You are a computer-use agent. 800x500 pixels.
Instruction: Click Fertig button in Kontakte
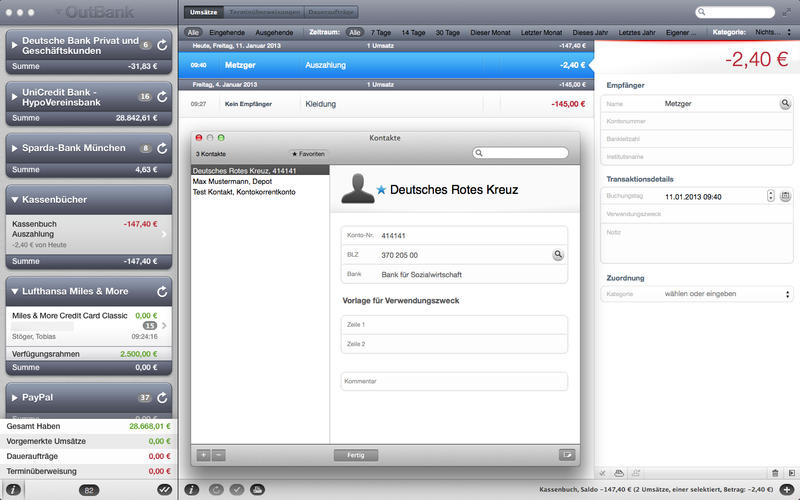tap(356, 455)
